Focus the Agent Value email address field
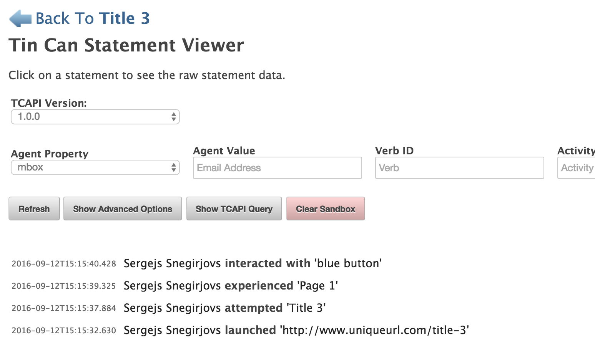Image resolution: width=595 pixels, height=364 pixels. [278, 168]
